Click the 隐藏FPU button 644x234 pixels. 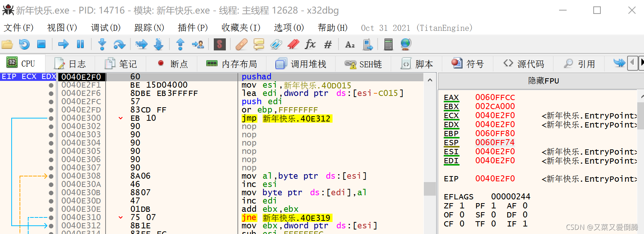coord(543,81)
